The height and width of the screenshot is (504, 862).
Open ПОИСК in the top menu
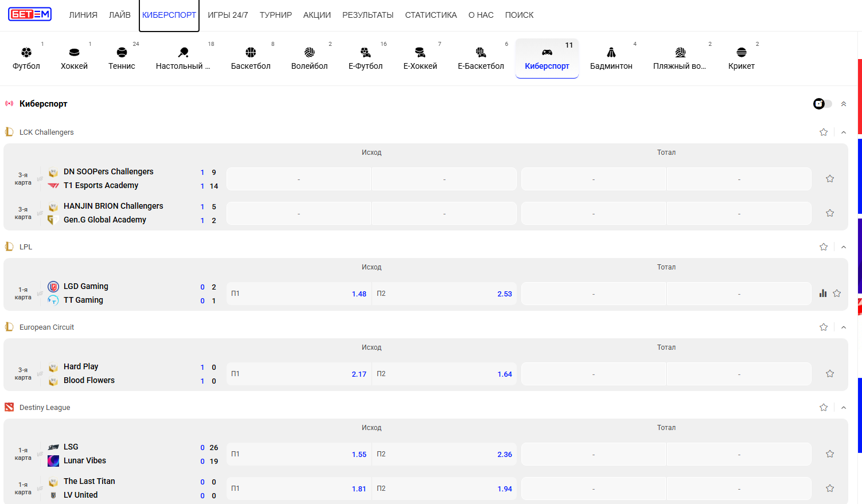coord(519,15)
